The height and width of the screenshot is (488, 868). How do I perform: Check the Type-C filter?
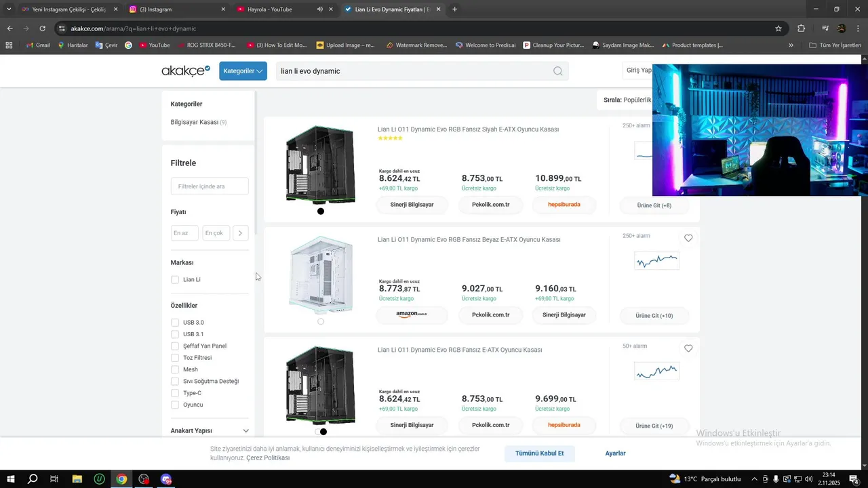click(x=175, y=393)
